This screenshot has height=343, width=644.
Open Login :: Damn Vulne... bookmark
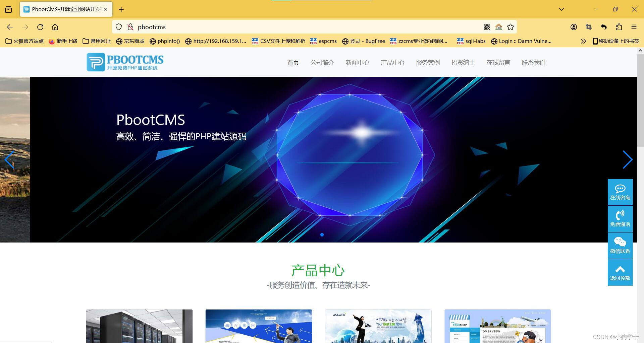pyautogui.click(x=521, y=41)
